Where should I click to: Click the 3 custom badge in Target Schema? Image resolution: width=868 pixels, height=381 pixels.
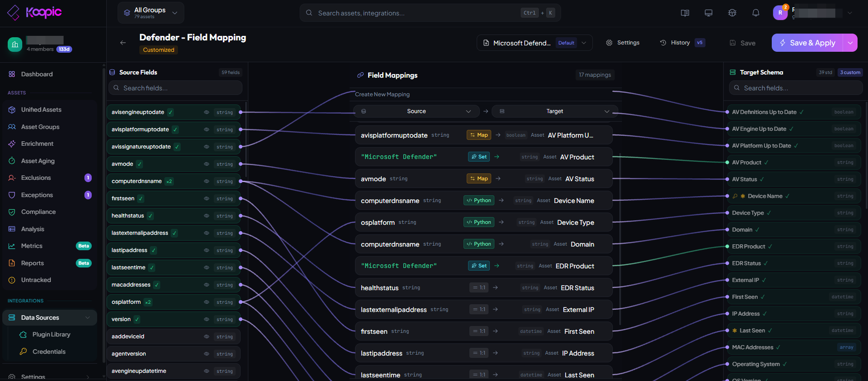coord(850,72)
